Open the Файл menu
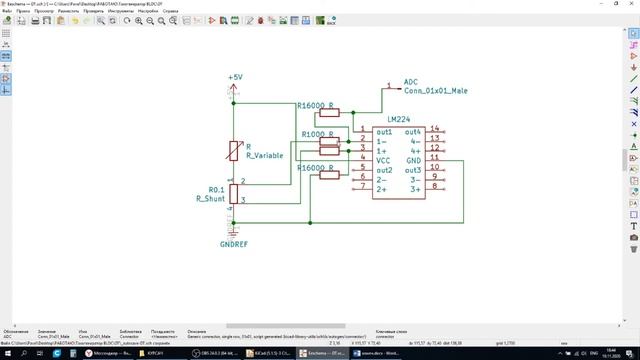 [7, 11]
